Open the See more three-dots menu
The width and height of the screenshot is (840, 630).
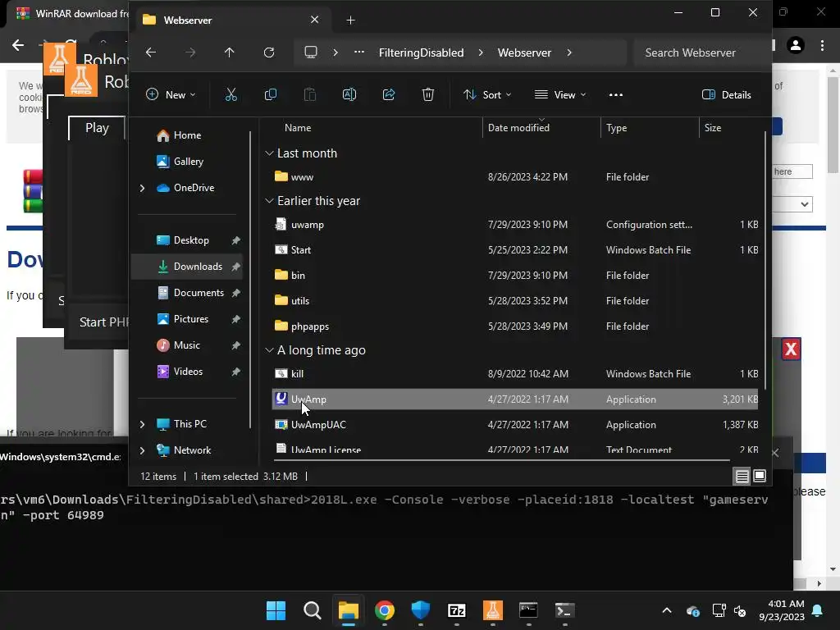click(x=616, y=95)
